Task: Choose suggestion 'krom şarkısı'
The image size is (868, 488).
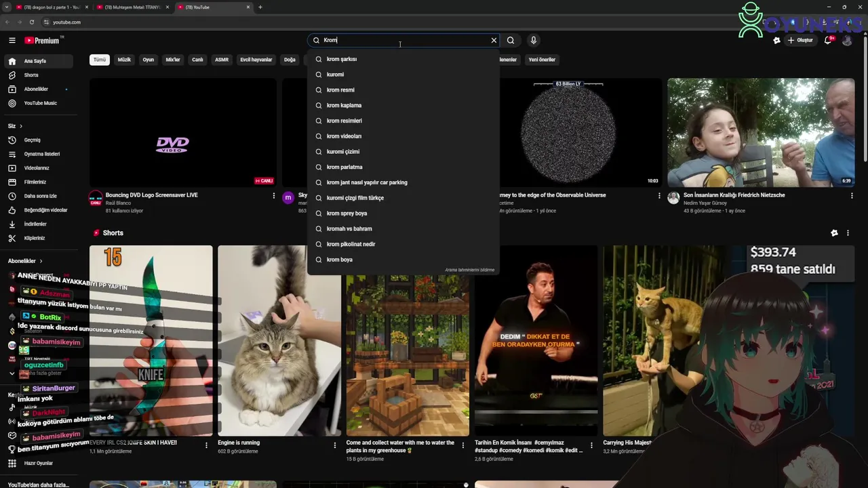Action: pyautogui.click(x=403, y=59)
